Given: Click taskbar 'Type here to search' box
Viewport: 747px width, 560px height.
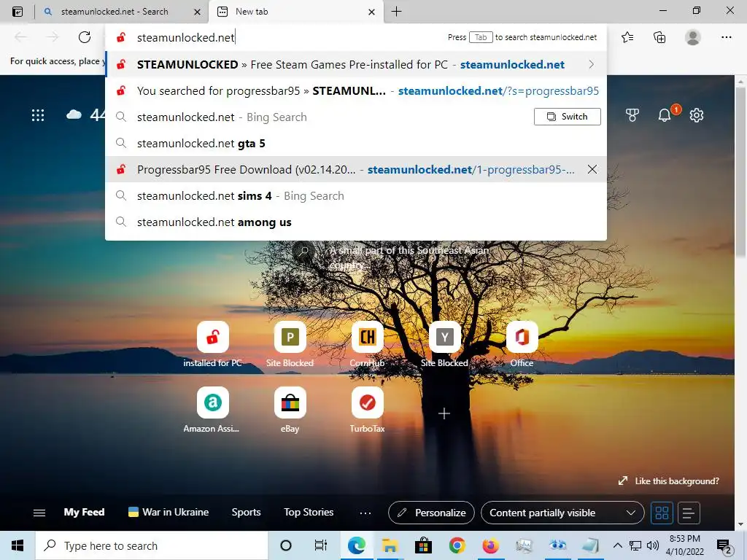Looking at the screenshot, I should [x=152, y=545].
